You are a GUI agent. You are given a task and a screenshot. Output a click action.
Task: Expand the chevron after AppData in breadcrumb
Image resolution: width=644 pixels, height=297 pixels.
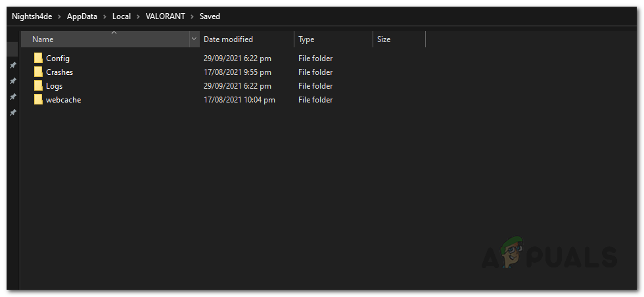pyautogui.click(x=104, y=16)
